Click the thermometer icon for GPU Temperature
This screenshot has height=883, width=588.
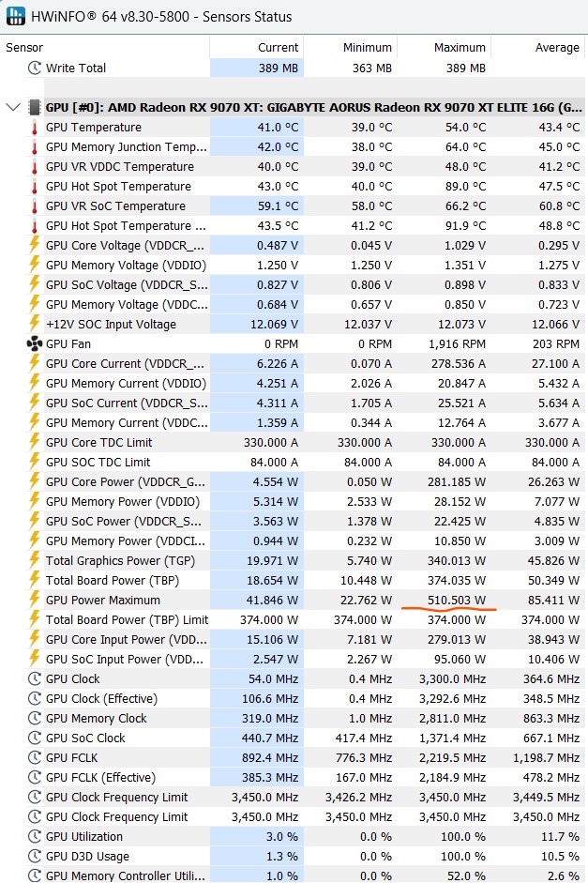[35, 128]
